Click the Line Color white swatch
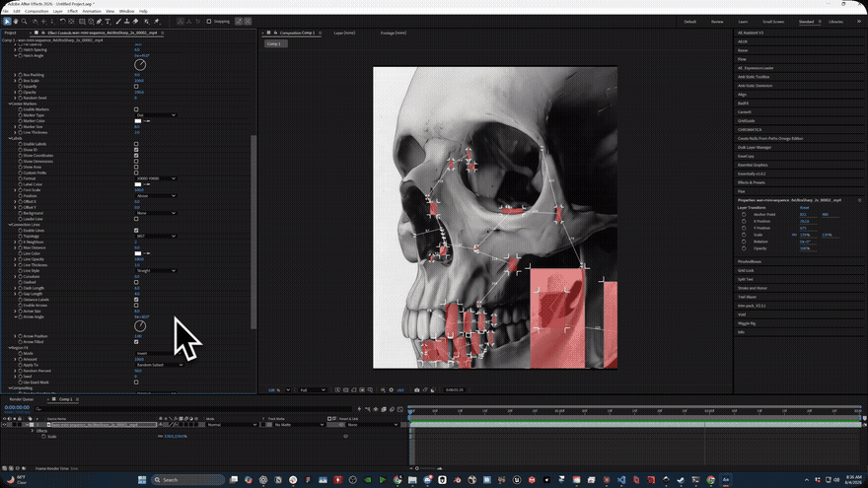Screen dimensions: 868x488 click(x=138, y=253)
